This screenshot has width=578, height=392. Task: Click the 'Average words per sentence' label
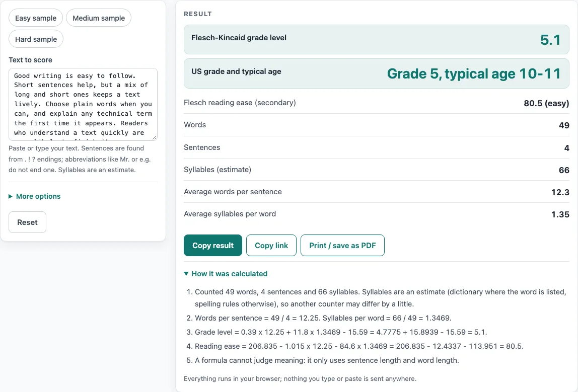(233, 192)
